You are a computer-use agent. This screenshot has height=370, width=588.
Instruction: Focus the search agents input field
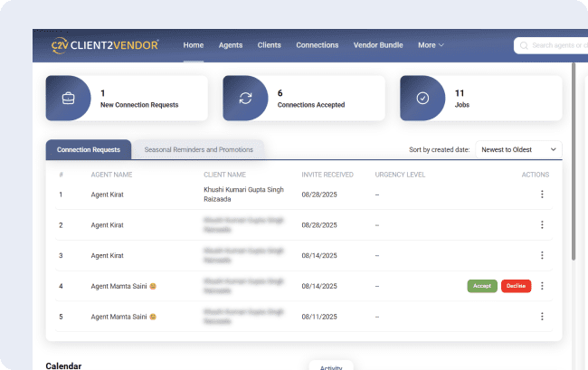click(x=556, y=45)
